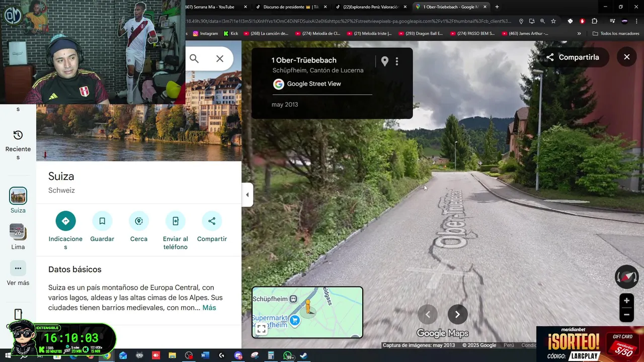Open File Explorer from the taskbar

[172, 355]
